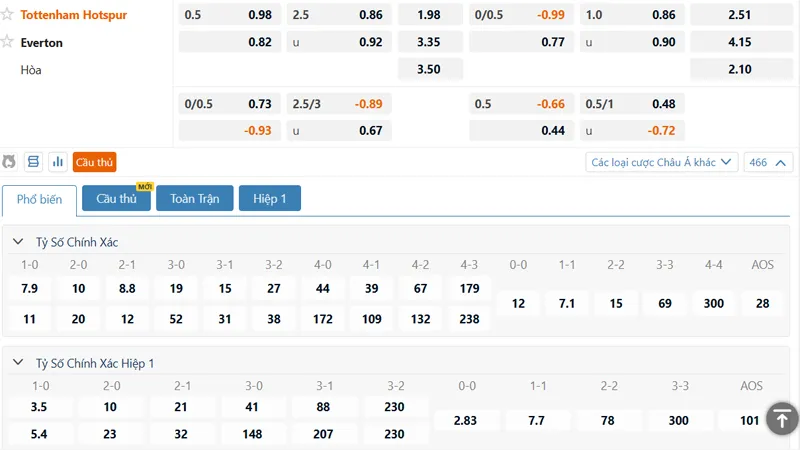
Task: Click the orange Cầu thủ icon button
Action: (94, 162)
